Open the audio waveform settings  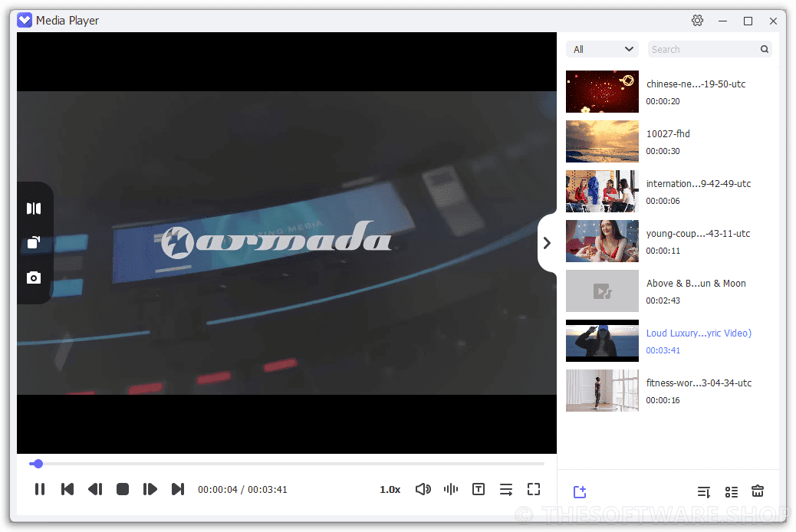(451, 489)
